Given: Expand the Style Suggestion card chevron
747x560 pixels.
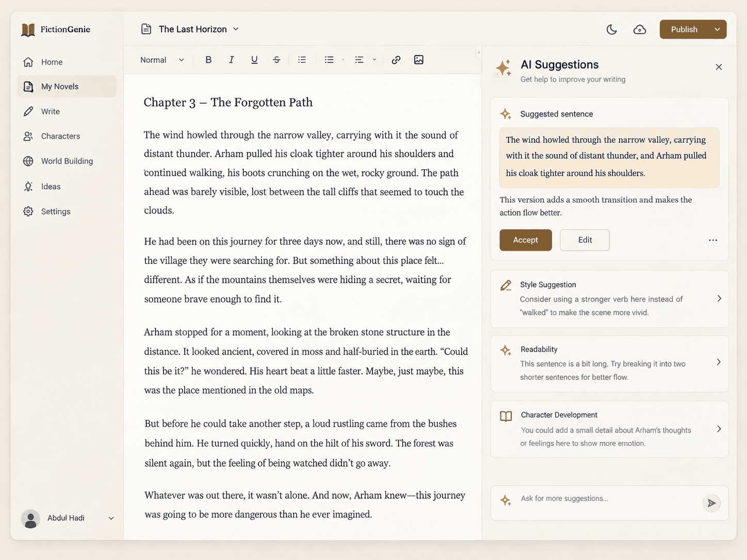Looking at the screenshot, I should (719, 299).
